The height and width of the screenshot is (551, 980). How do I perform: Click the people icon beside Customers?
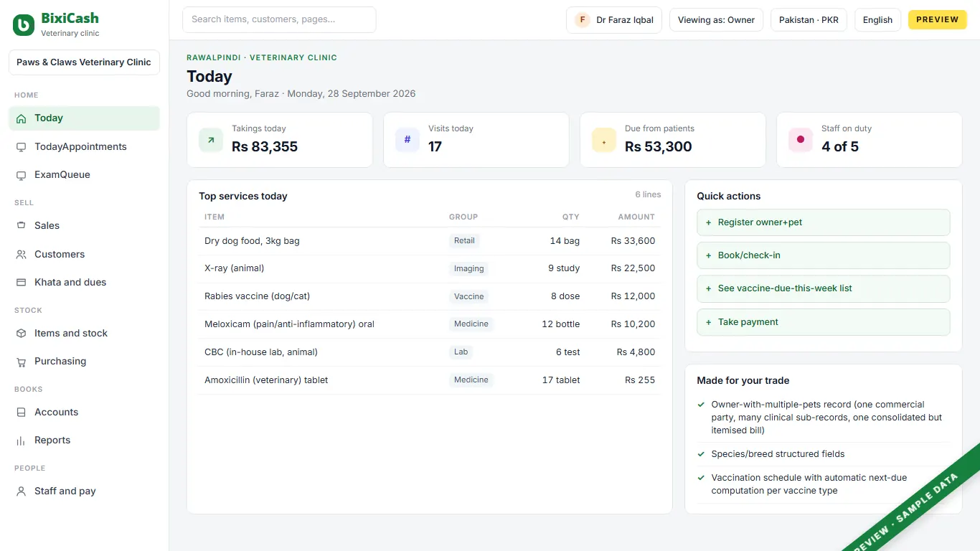21,255
